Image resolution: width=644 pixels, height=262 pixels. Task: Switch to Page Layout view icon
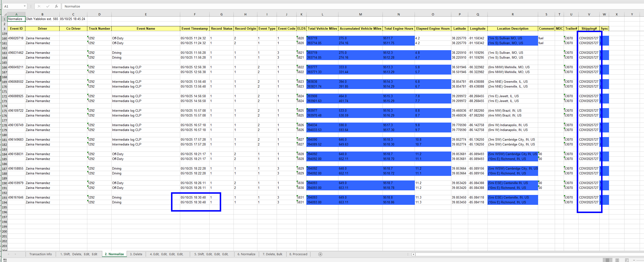click(617, 260)
